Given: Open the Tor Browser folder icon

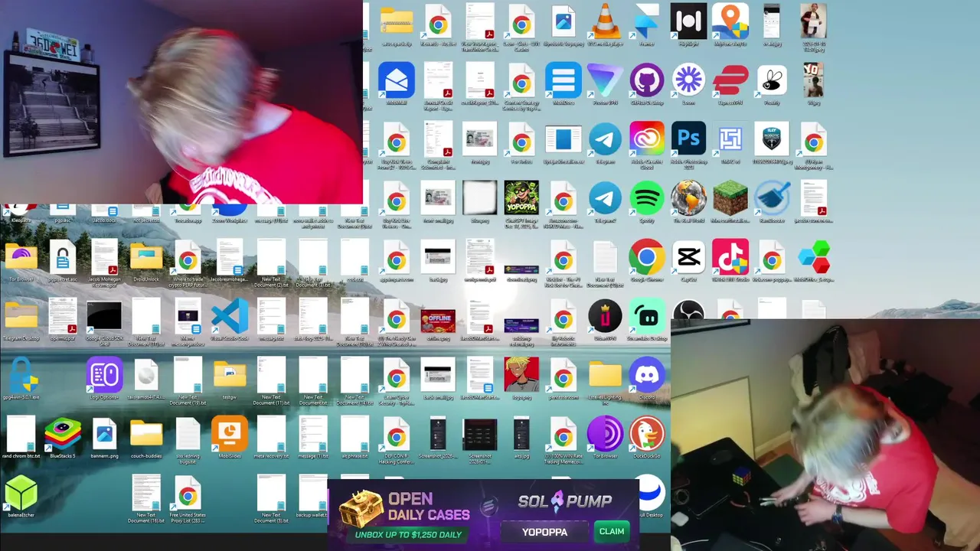Looking at the screenshot, I should (21, 257).
